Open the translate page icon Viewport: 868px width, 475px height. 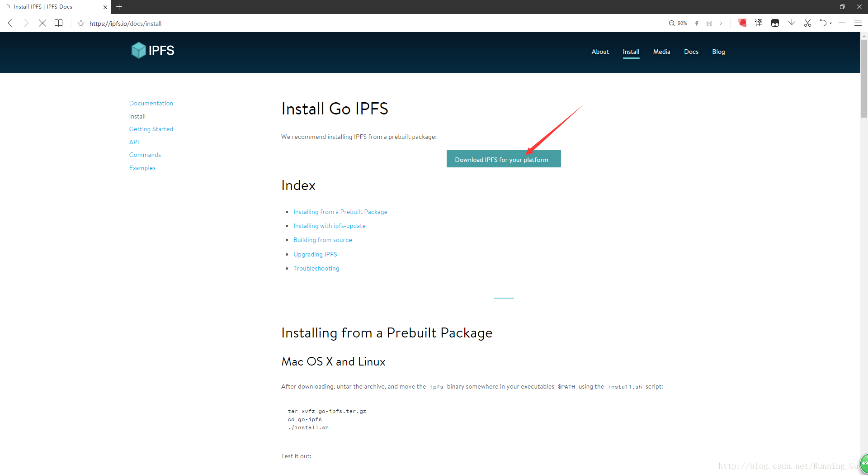(x=759, y=23)
